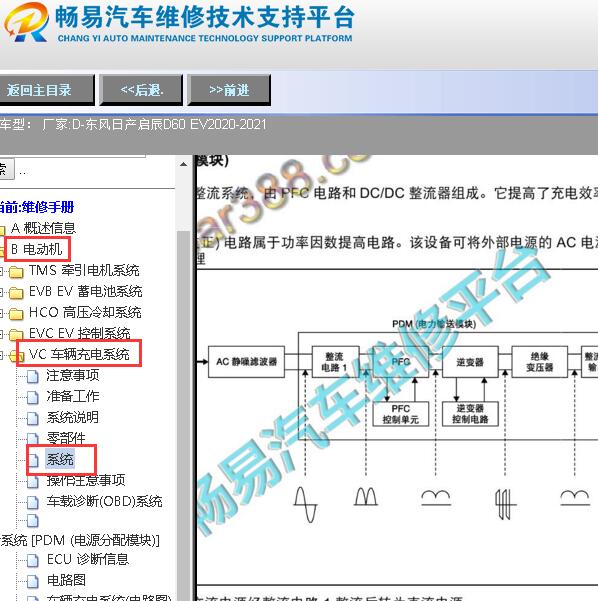The image size is (598, 601).
Task: Open the 系统说明 page
Action: click(72, 417)
